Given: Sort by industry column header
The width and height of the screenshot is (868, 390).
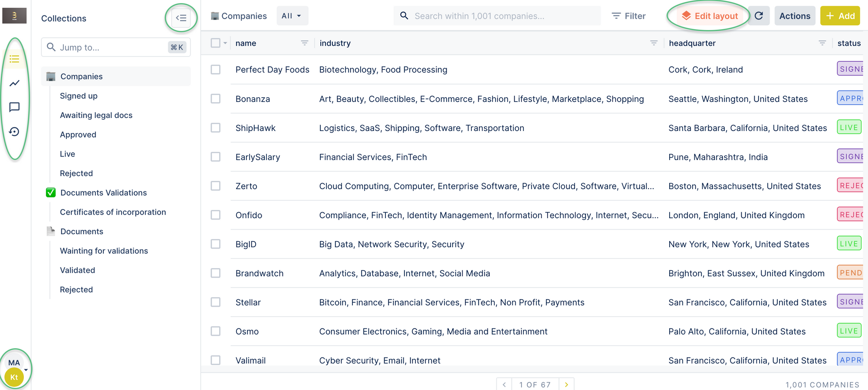Looking at the screenshot, I should point(335,43).
